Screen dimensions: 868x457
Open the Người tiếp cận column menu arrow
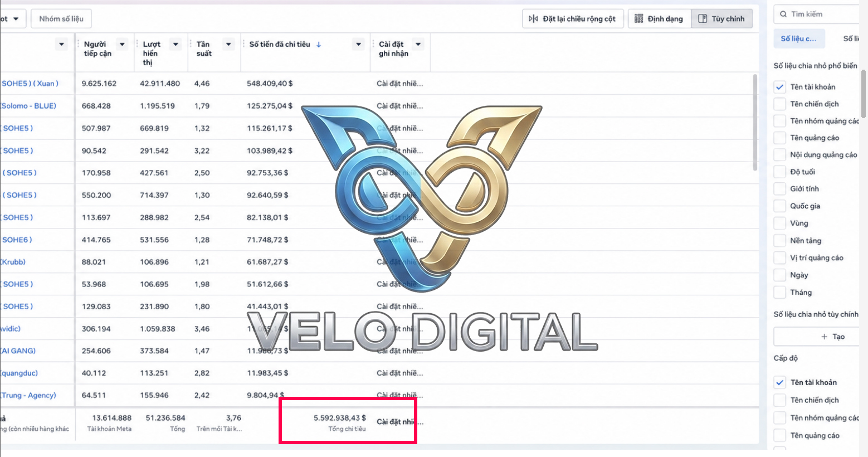122,44
